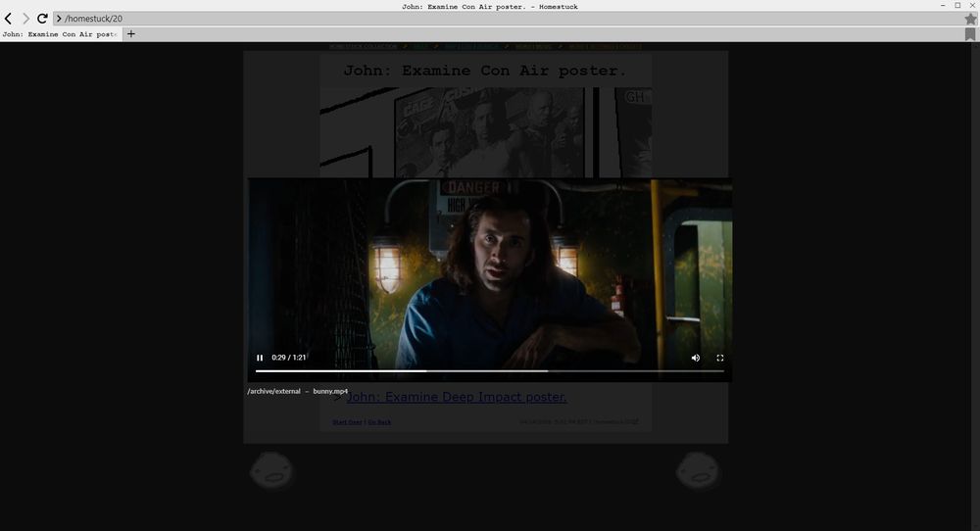Enter fullscreen mode for the video
This screenshot has height=531, width=980.
720,358
